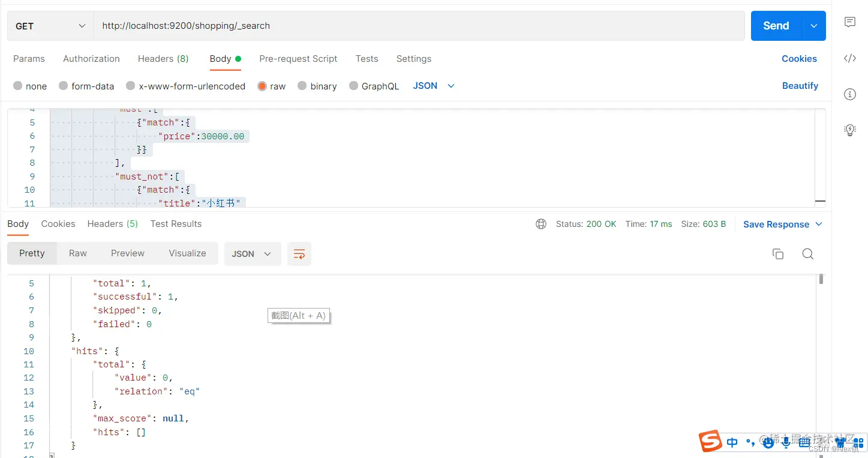Screen dimensions: 868x458
Task: Open the Settings tab
Action: click(413, 59)
